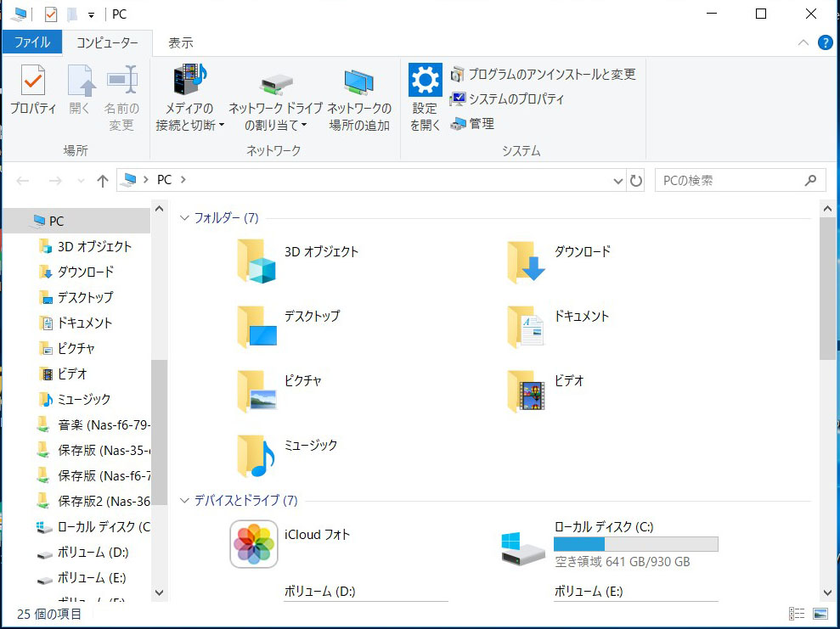Collapse the ribbon with the chevron
This screenshot has width=840, height=629.
coord(803,42)
